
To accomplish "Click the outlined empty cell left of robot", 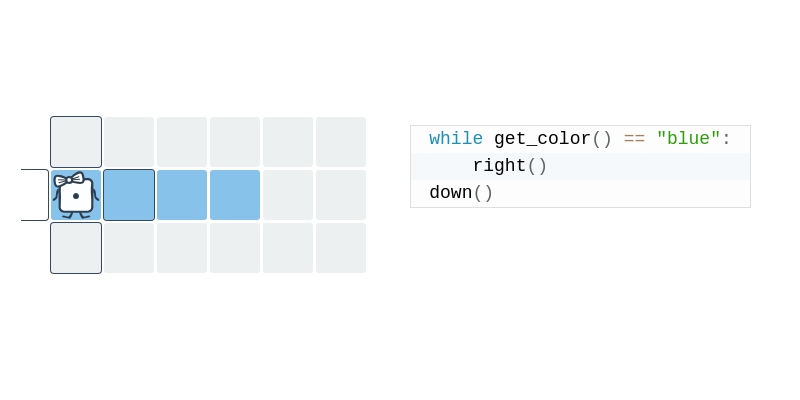I will [35, 195].
